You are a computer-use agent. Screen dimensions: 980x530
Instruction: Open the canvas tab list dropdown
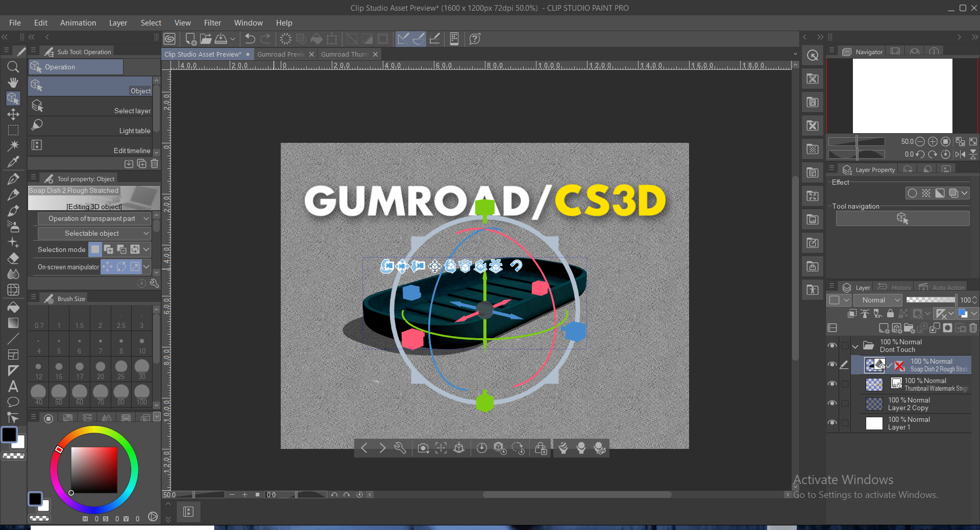click(x=795, y=54)
